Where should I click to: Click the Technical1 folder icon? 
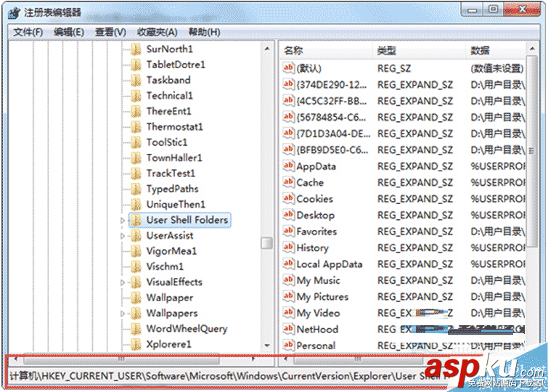click(x=136, y=96)
